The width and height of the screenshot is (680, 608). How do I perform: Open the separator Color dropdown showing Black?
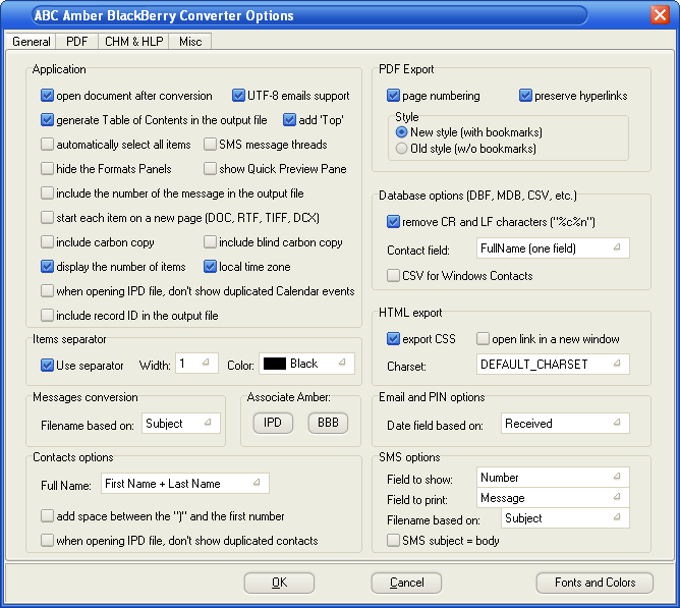[307, 363]
